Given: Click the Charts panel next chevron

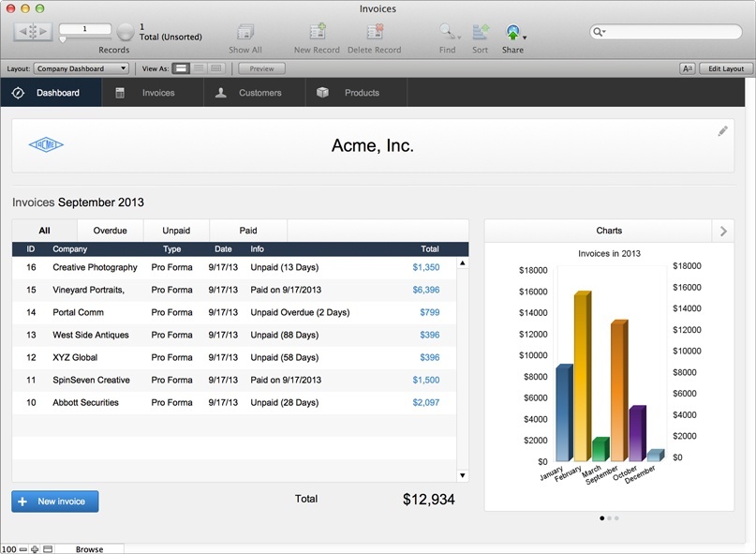Looking at the screenshot, I should (x=723, y=232).
